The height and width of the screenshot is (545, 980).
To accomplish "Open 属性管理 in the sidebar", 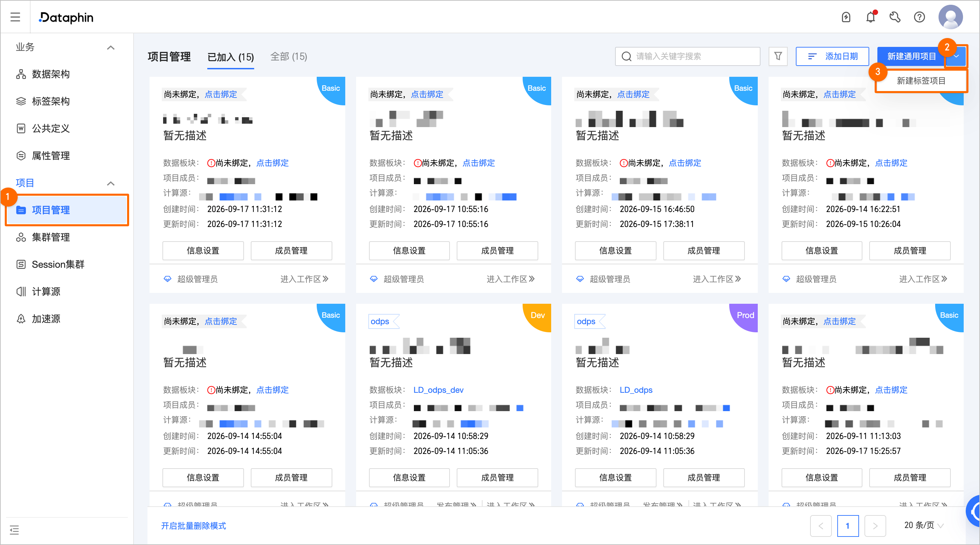I will tap(51, 156).
